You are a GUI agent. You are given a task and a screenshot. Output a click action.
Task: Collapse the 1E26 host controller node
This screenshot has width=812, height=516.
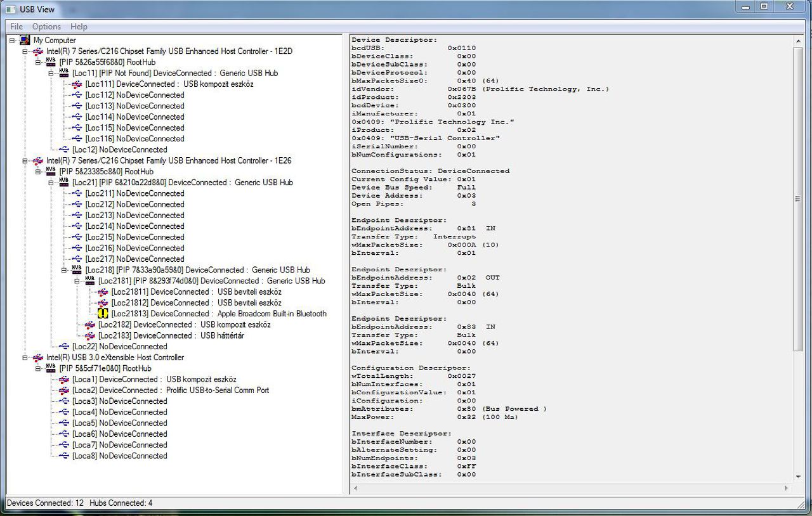coord(25,161)
